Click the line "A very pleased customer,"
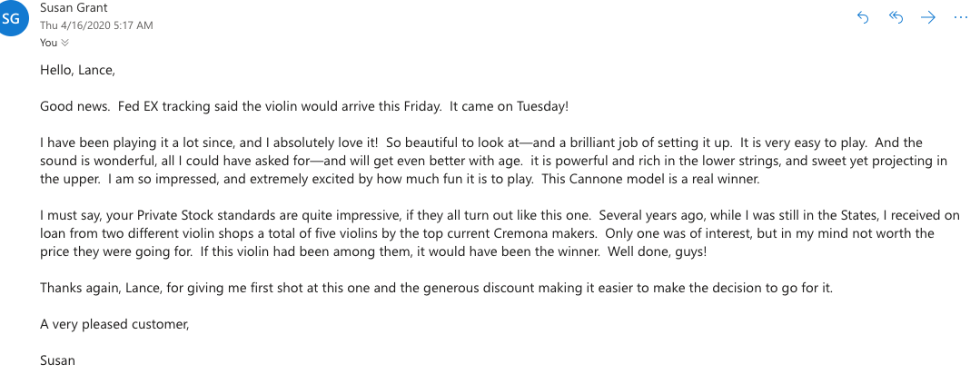Screen dimensions: 980x384 (114, 324)
